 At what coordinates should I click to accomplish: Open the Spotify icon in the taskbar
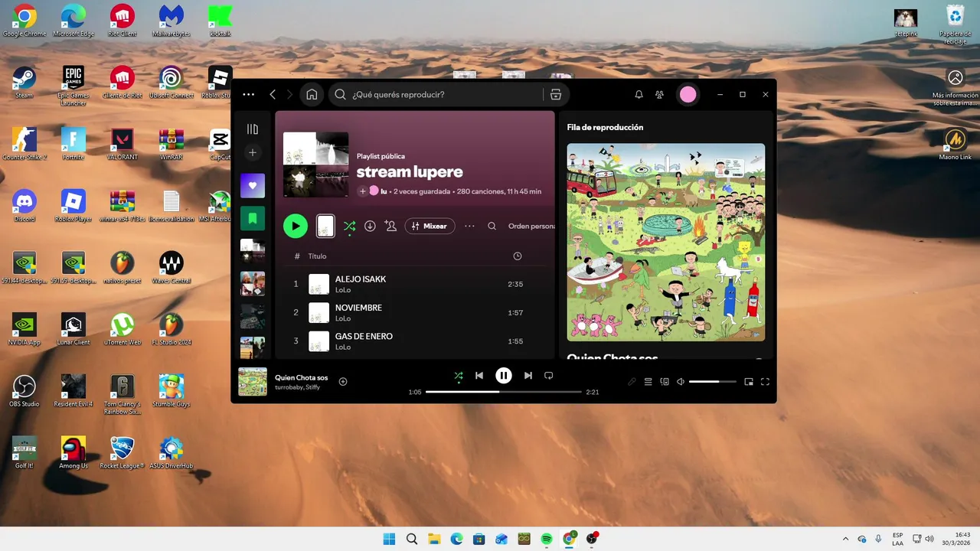(547, 539)
